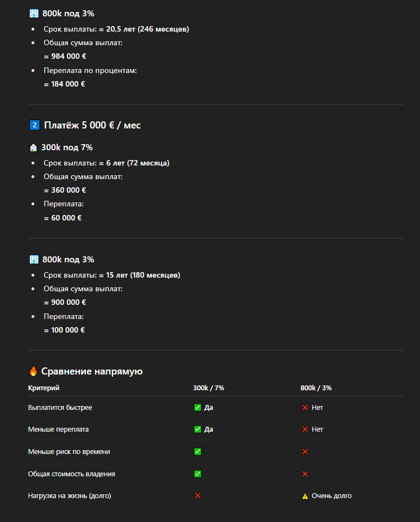The image size is (420, 522).
Task: Click the yellow warning icon beside Очень долго
Action: pyautogui.click(x=305, y=496)
